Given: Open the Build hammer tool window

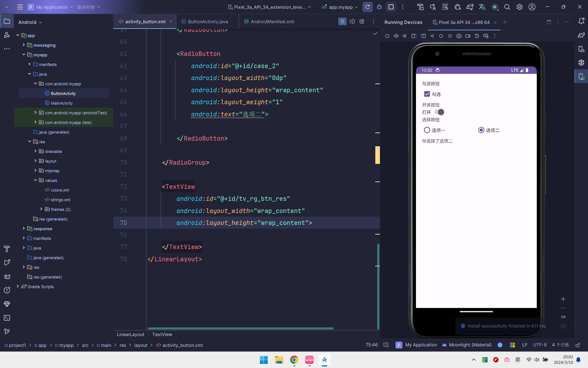Looking at the screenshot, I should point(7,249).
